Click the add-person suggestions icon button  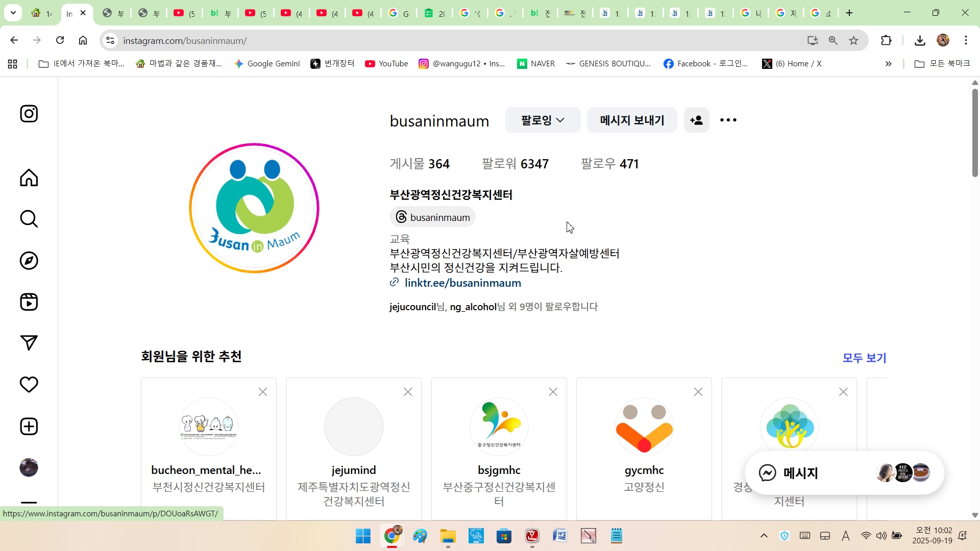click(696, 120)
